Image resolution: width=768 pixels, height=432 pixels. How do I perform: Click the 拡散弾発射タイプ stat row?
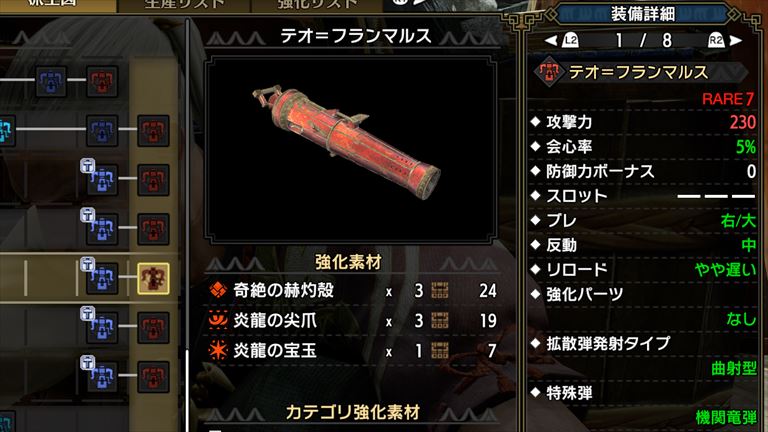point(644,356)
